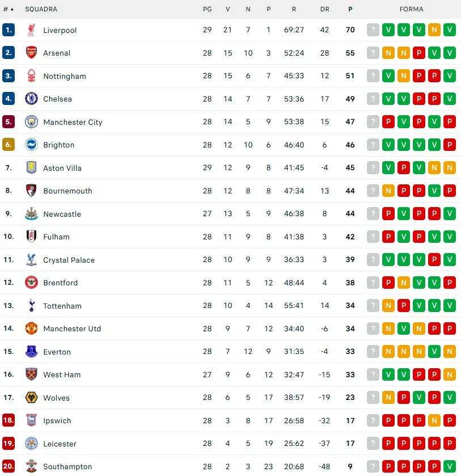Click Liverpool's grey upcoming-match question mark badge

pyautogui.click(x=373, y=30)
